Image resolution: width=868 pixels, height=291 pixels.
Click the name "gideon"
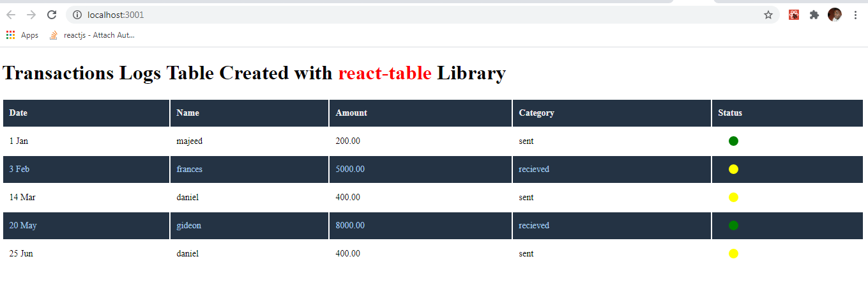189,226
